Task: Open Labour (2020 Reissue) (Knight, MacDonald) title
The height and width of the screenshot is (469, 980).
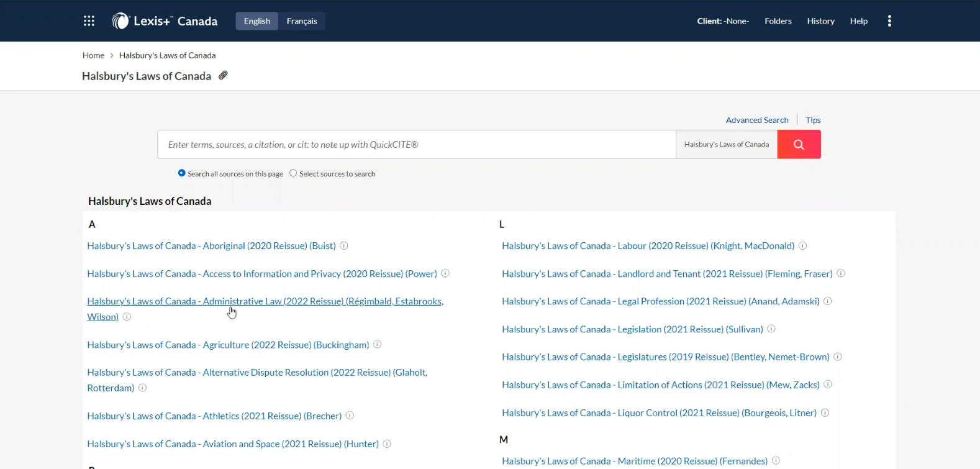Action: pyautogui.click(x=648, y=246)
